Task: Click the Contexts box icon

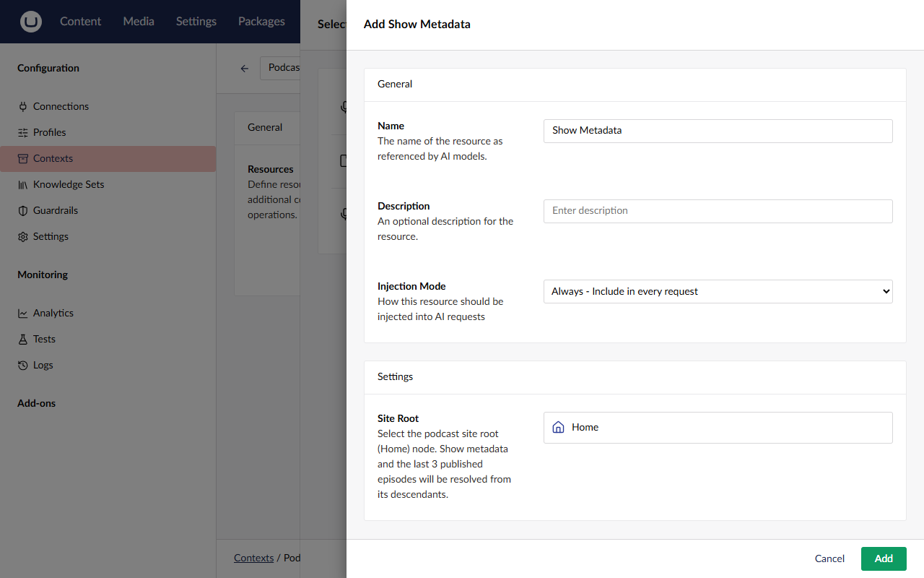Action: coord(23,158)
